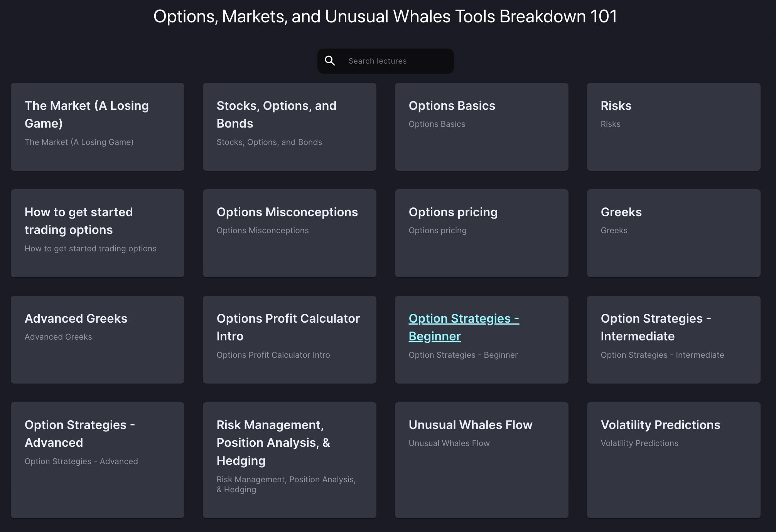
Task: Click the gray 'Options pricing' subtitle
Action: click(x=438, y=231)
